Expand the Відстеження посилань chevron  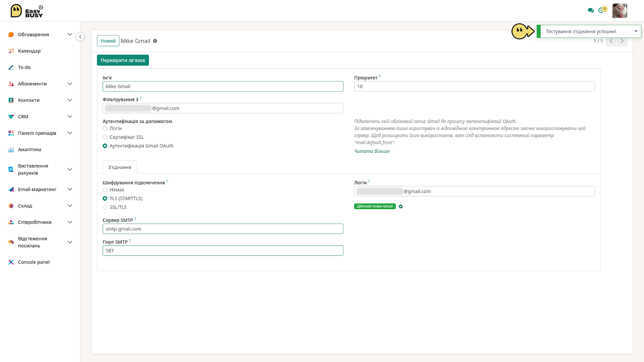[x=70, y=242]
